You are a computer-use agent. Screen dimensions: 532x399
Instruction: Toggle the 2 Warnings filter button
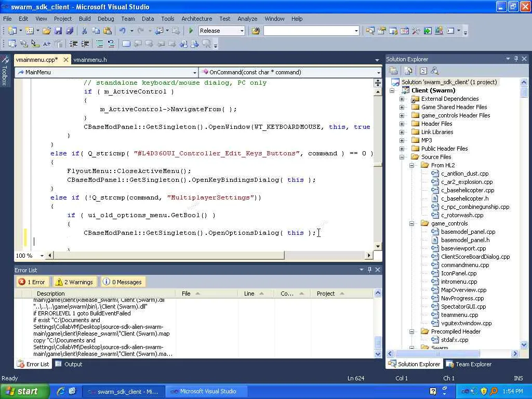pos(75,282)
